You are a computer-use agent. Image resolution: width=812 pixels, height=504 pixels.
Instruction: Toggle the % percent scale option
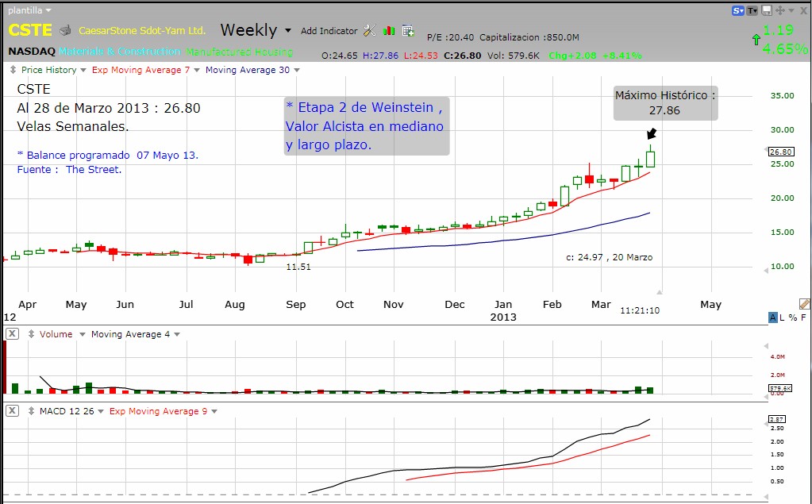792,317
